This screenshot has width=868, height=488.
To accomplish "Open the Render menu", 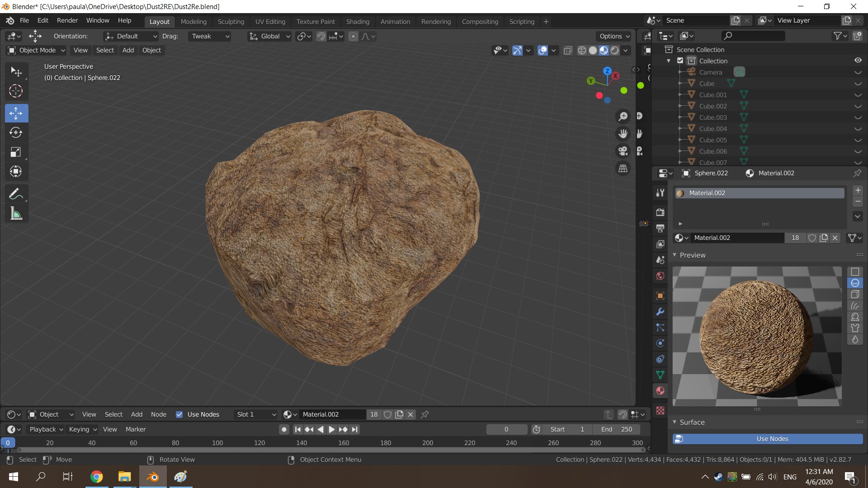I will click(67, 21).
